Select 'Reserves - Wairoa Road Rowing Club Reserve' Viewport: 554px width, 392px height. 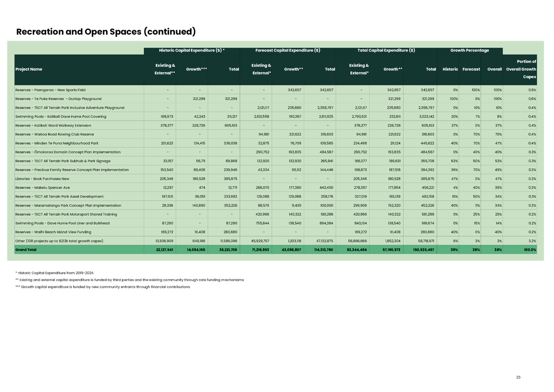[54, 135]
